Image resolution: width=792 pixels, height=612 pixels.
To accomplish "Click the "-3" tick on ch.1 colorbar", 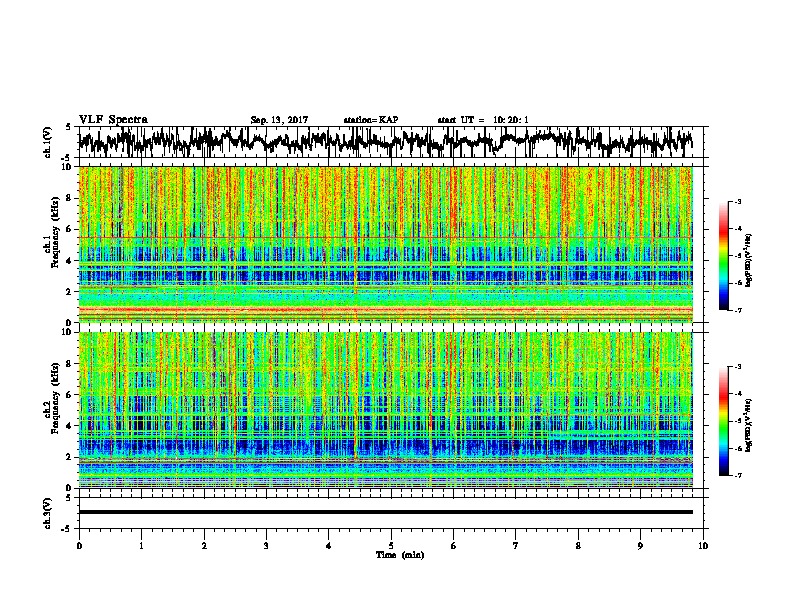I will pyautogui.click(x=738, y=201).
